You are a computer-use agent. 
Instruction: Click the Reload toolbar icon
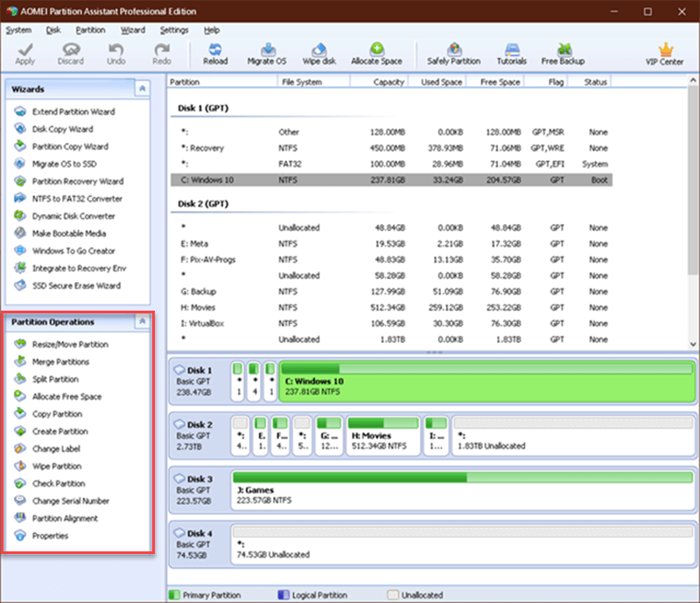(215, 49)
